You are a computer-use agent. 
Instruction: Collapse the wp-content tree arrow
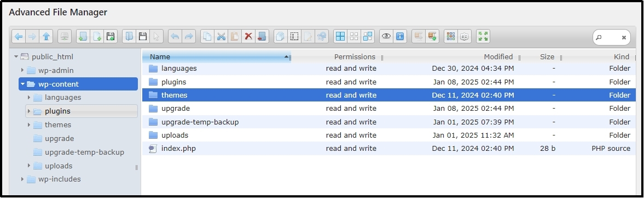22,84
